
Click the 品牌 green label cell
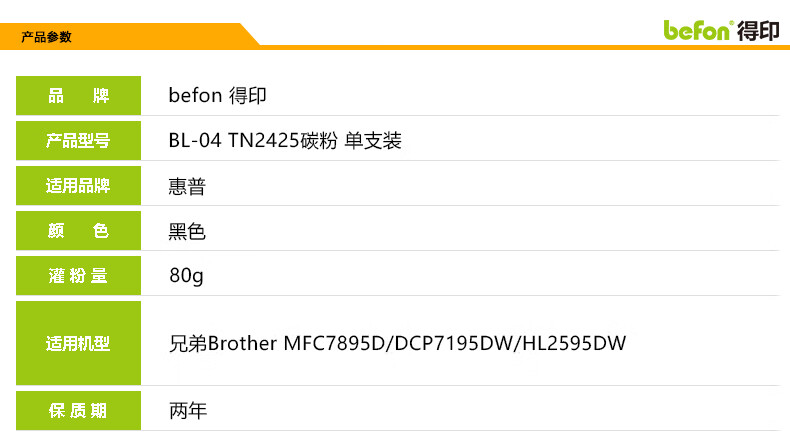click(78, 96)
